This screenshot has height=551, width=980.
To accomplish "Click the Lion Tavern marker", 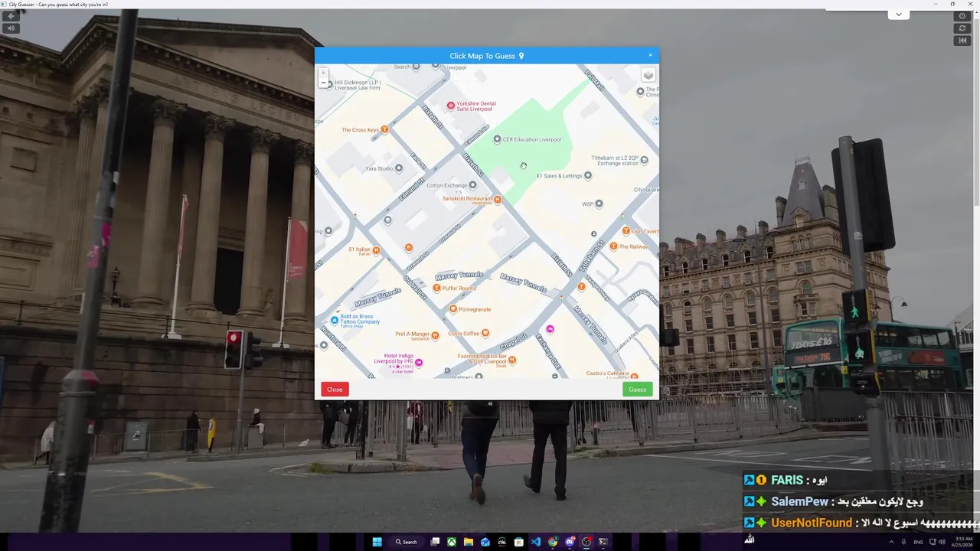I will 626,230.
